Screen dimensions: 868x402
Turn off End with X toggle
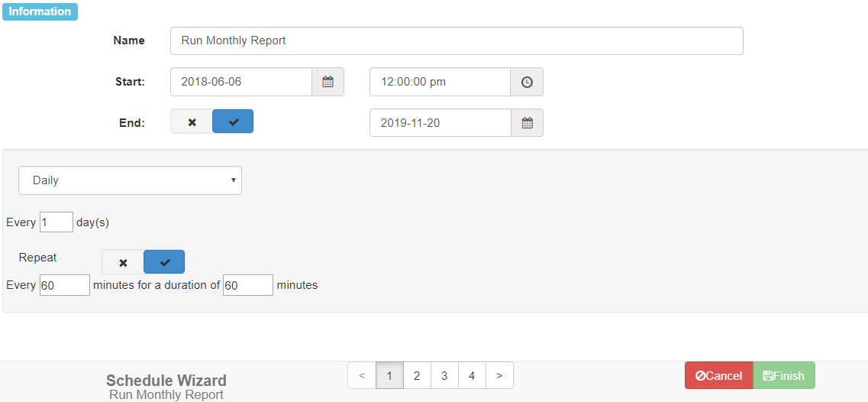[192, 122]
